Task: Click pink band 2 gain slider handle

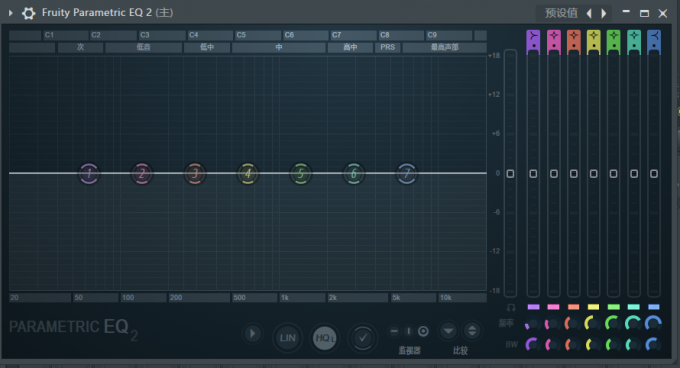Action: (x=553, y=174)
